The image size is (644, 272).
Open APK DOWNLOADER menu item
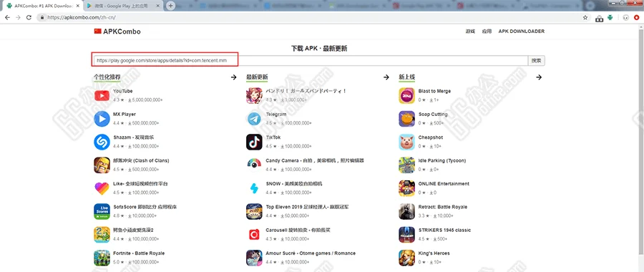(521, 31)
